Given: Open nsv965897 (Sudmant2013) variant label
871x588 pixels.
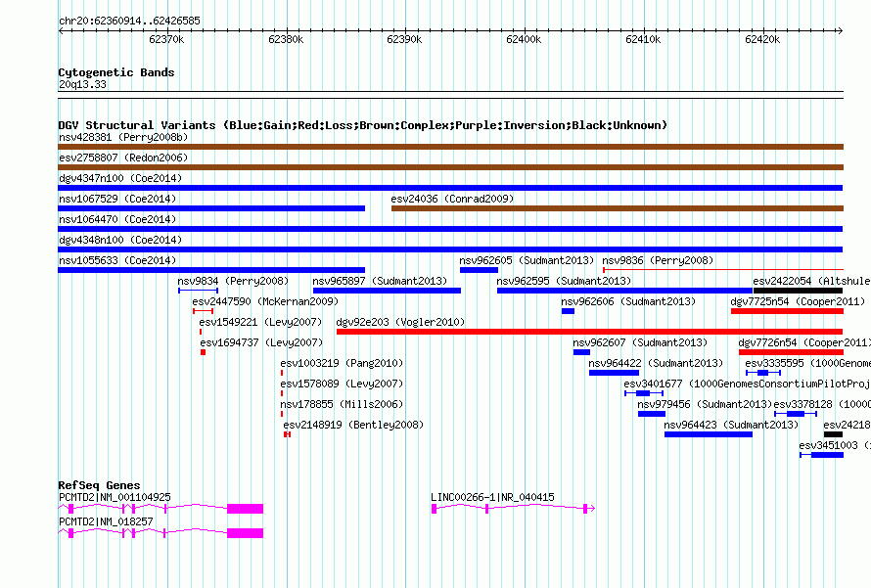Looking at the screenshot, I should point(380,281).
